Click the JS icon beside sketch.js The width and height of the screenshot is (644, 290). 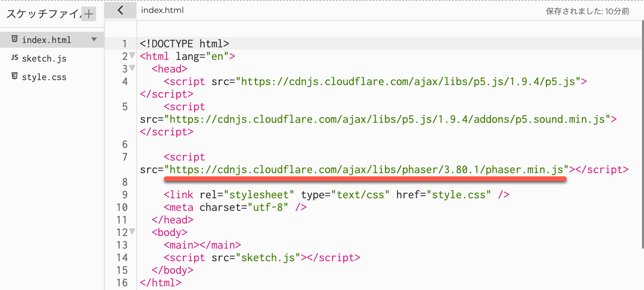tap(15, 58)
